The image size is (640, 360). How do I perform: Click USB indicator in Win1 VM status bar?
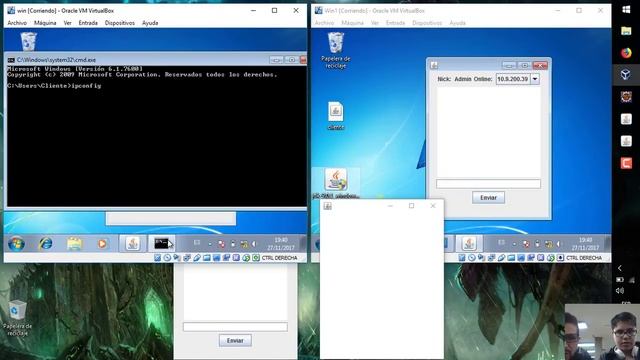click(501, 258)
